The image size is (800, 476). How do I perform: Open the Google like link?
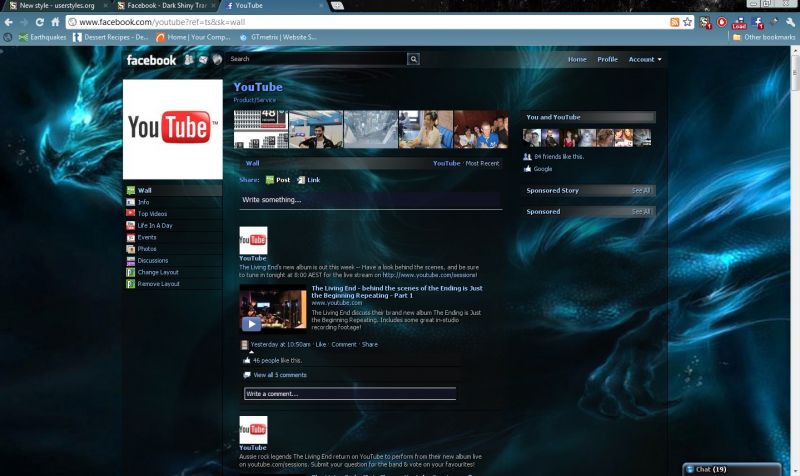(x=543, y=169)
